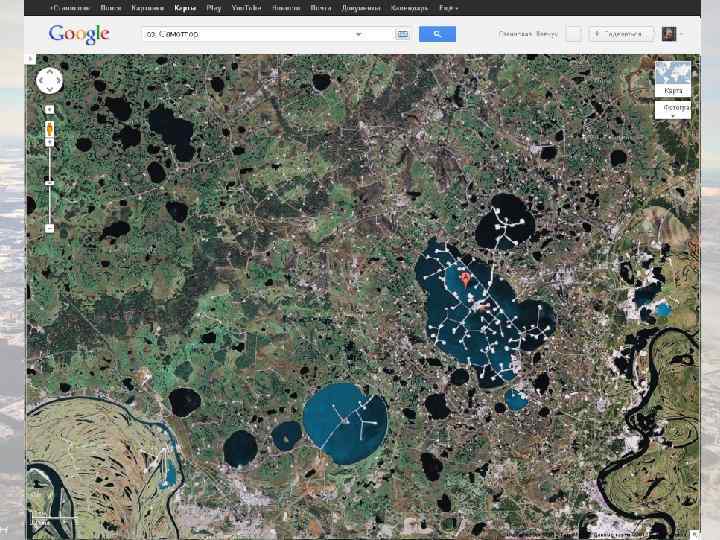The height and width of the screenshot is (540, 720).
Task: Open Поиск in the top bar
Action: click(x=111, y=8)
